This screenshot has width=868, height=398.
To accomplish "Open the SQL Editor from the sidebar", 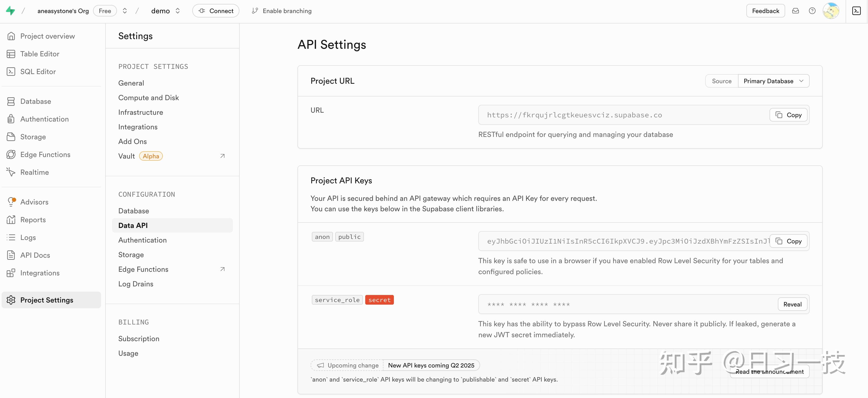I will pyautogui.click(x=38, y=71).
